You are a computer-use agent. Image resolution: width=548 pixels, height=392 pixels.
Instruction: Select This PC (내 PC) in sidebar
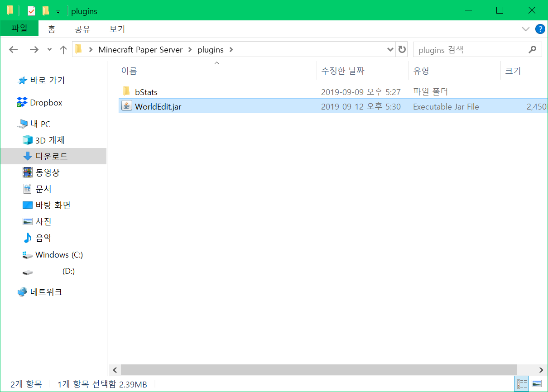[40, 124]
